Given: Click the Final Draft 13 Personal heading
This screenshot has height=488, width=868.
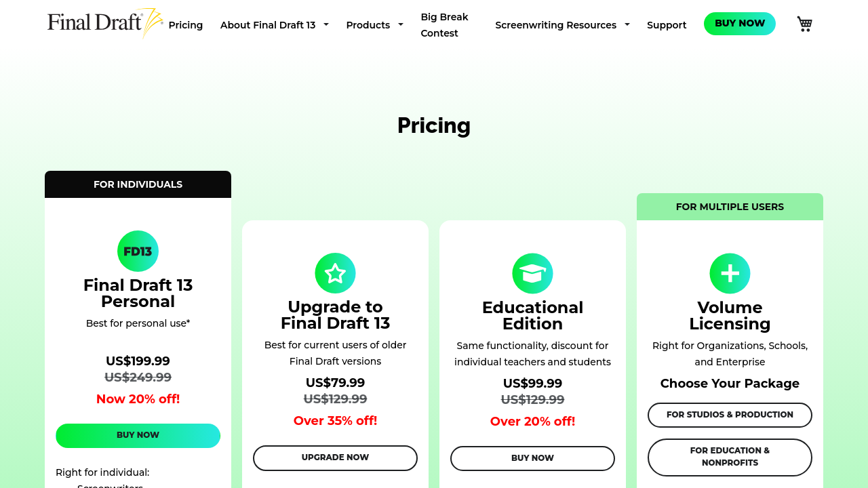Looking at the screenshot, I should (138, 293).
